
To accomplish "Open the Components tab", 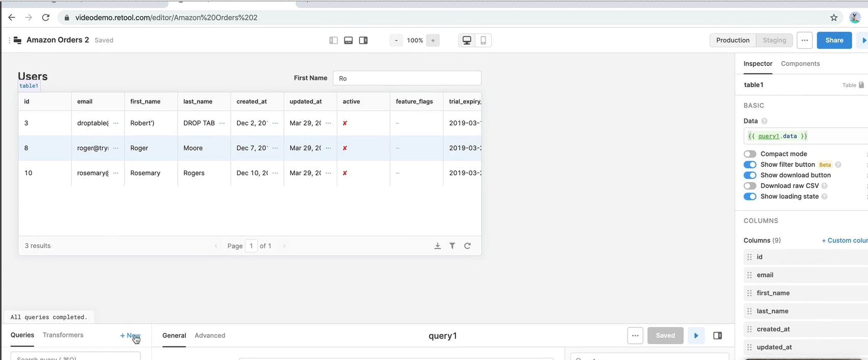I will pyautogui.click(x=800, y=64).
